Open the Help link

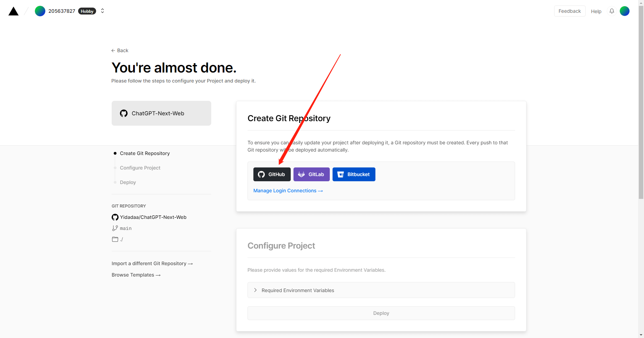point(596,11)
